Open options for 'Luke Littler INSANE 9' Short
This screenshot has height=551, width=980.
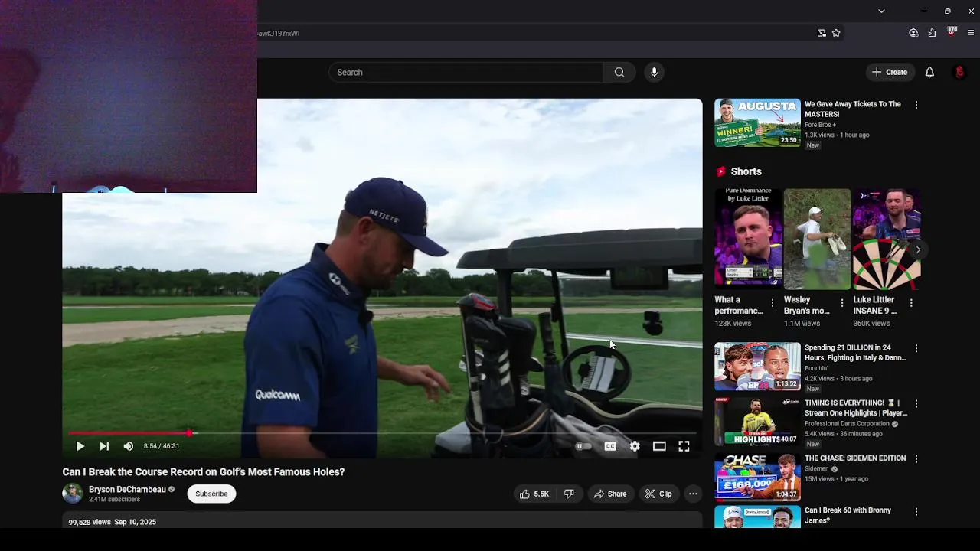[911, 303]
